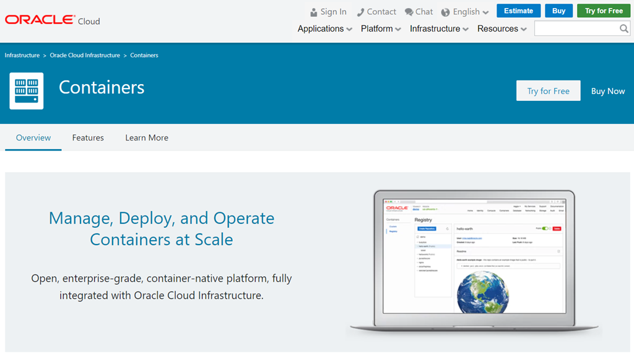Click the blue Estimate button

[518, 11]
